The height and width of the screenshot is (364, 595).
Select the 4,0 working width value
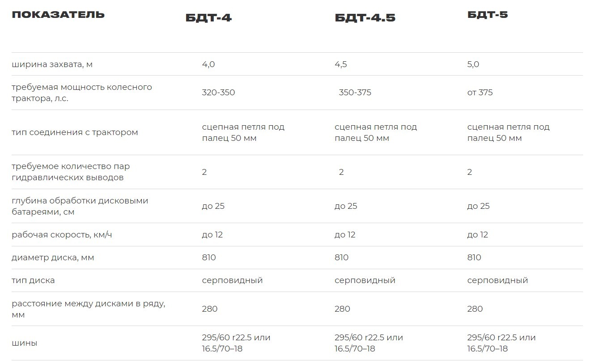[x=208, y=64]
